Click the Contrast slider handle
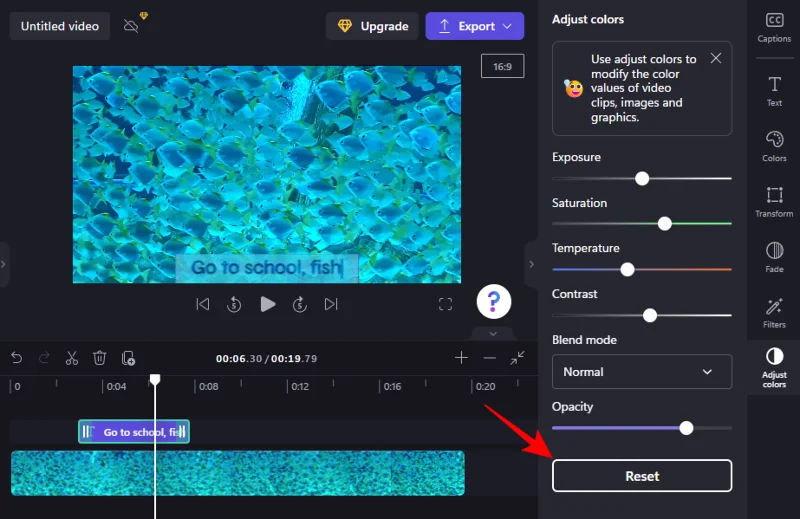Viewport: 800px width, 519px height. coord(649,315)
